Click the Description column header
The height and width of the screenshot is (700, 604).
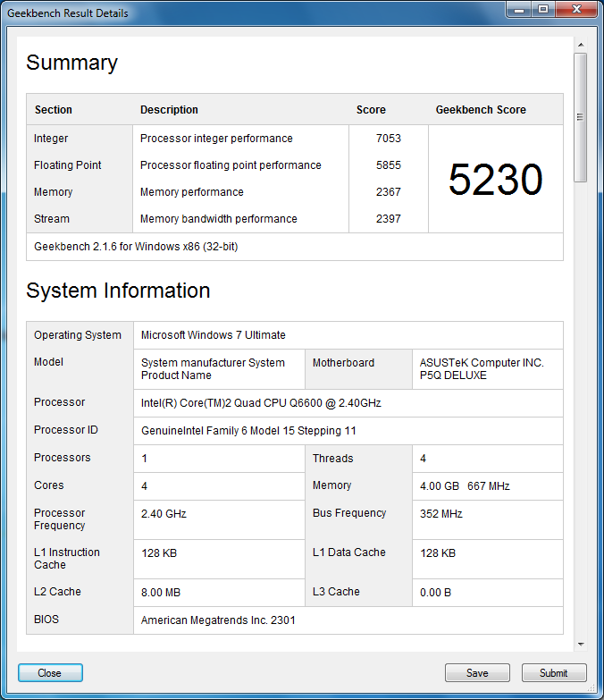[169, 110]
